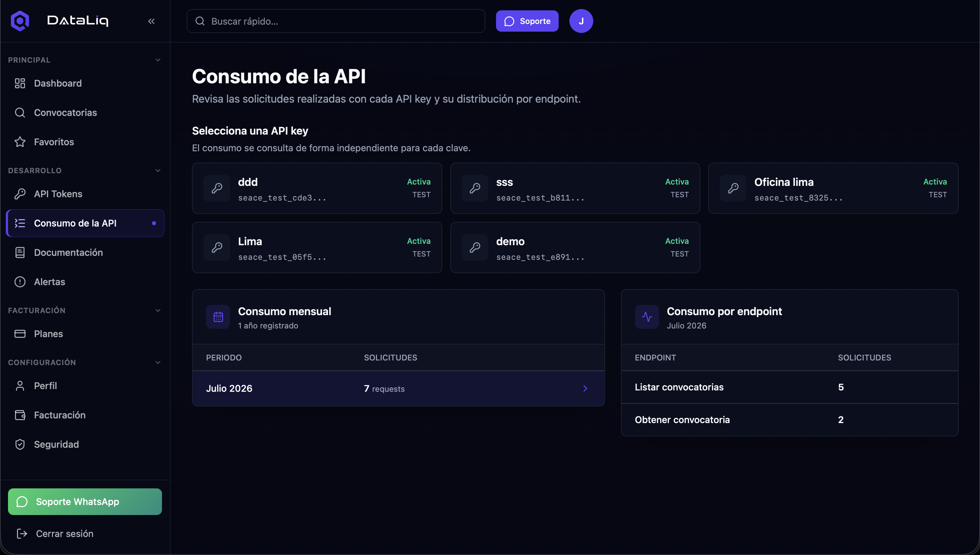Navigate to API Tokens

(85, 194)
